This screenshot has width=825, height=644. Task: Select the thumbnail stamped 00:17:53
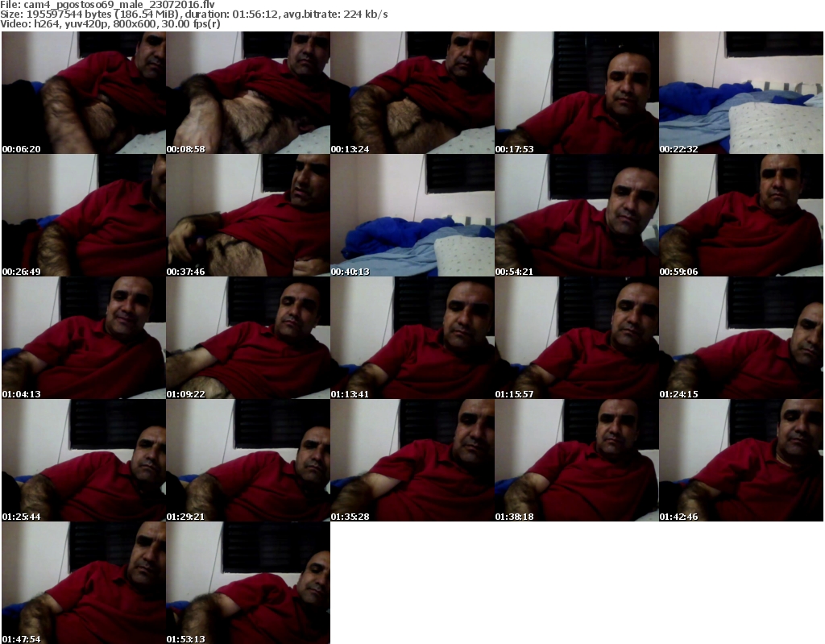tap(577, 93)
